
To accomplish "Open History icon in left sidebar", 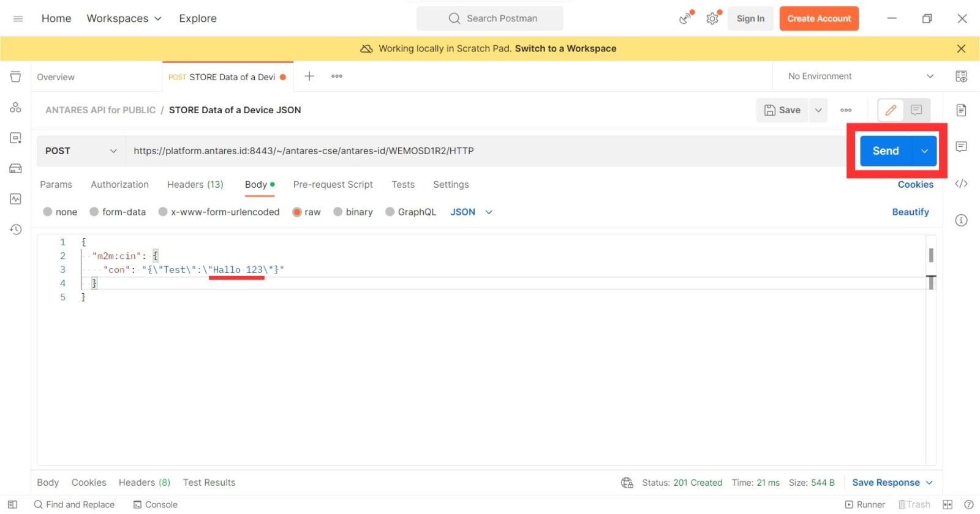I will coord(15,229).
